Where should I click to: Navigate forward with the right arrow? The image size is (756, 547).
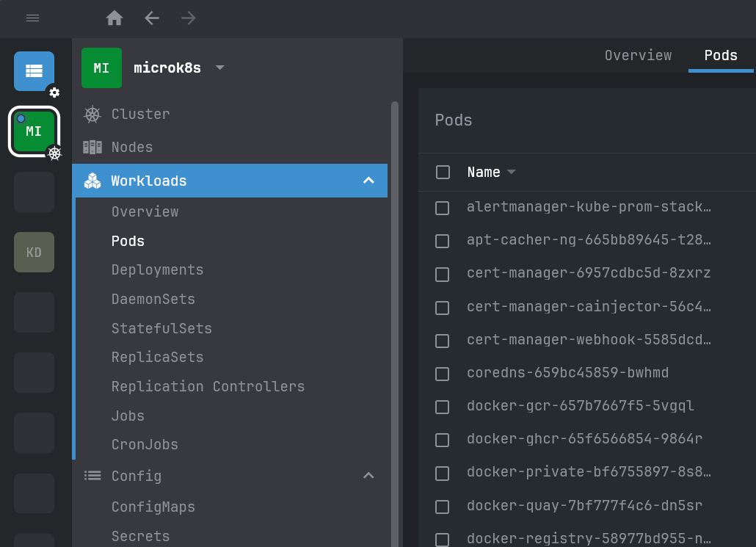point(189,18)
